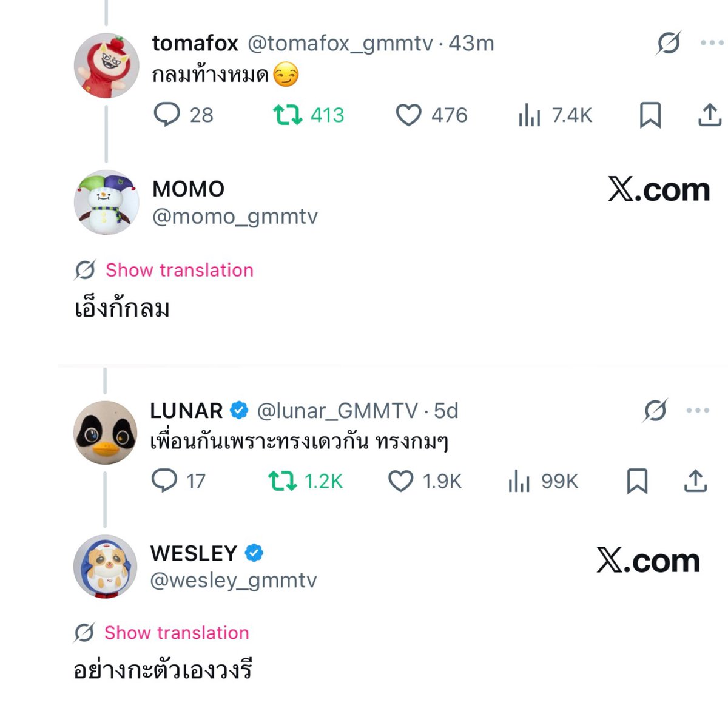Open tomafox's profile picture
Viewport: 728px width, 728px height.
point(106,66)
